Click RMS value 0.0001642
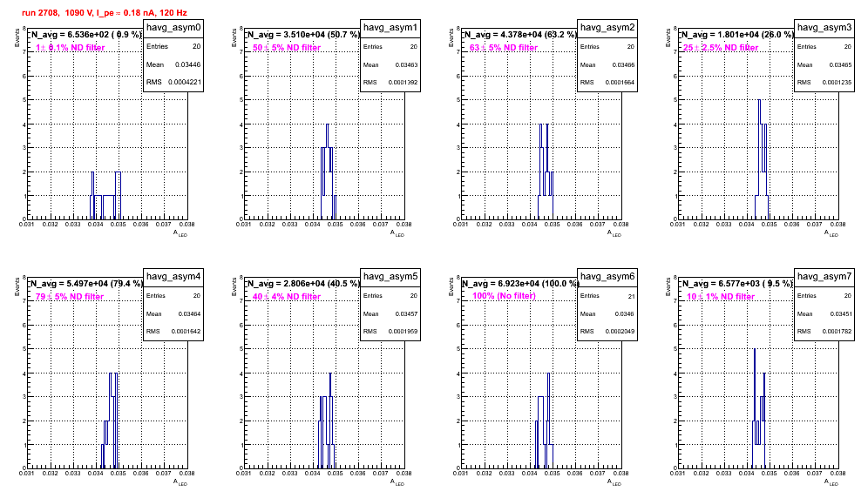868x498 pixels. [x=186, y=332]
